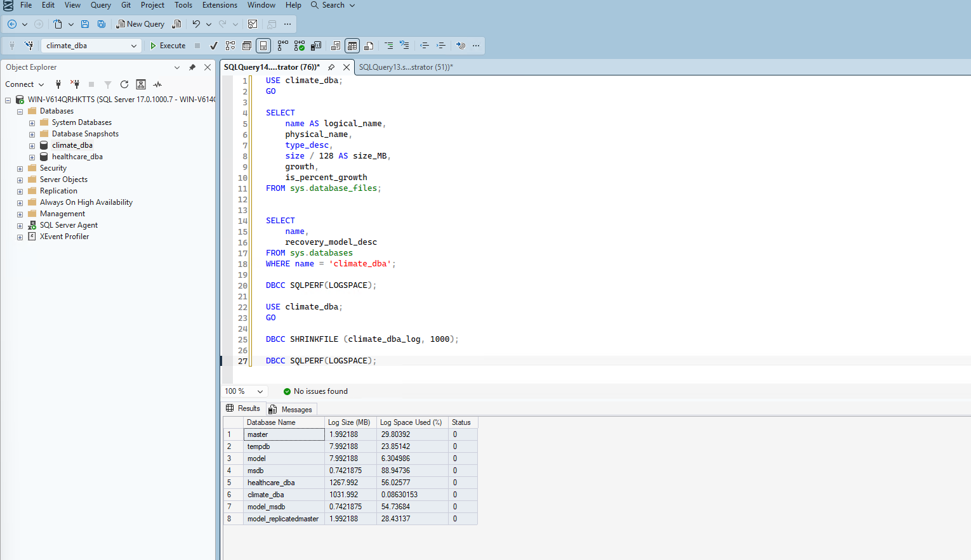Open the 100 % zoom dropdown
This screenshot has width=971, height=560.
click(260, 391)
